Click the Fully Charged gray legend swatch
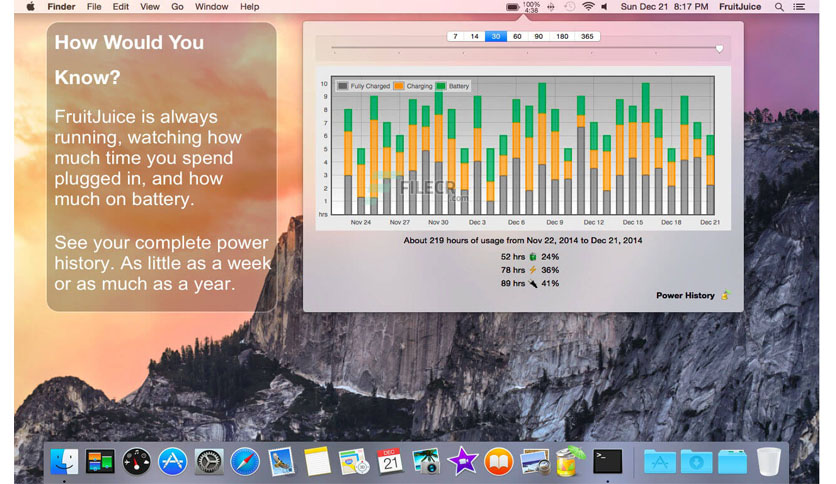836x484 pixels. [343, 86]
